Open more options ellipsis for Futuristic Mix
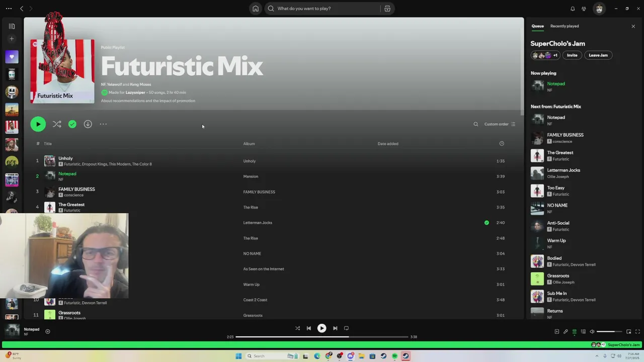This screenshot has height=362, width=644. (103, 124)
